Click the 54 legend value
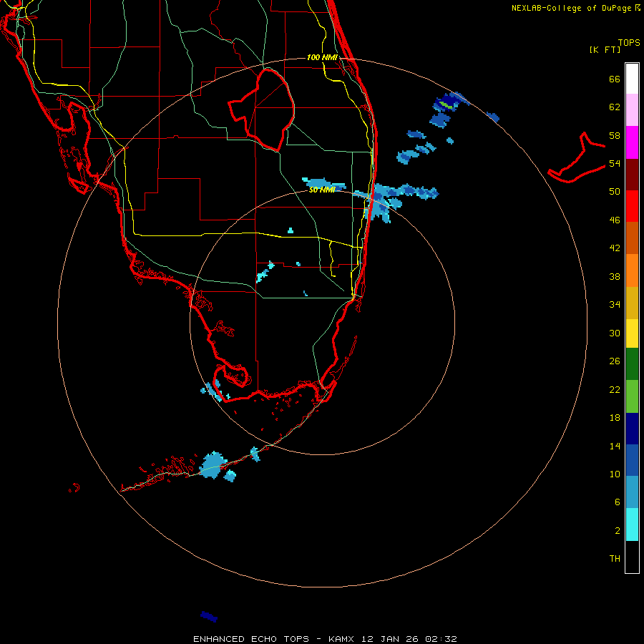The image size is (644, 644). pos(615,163)
